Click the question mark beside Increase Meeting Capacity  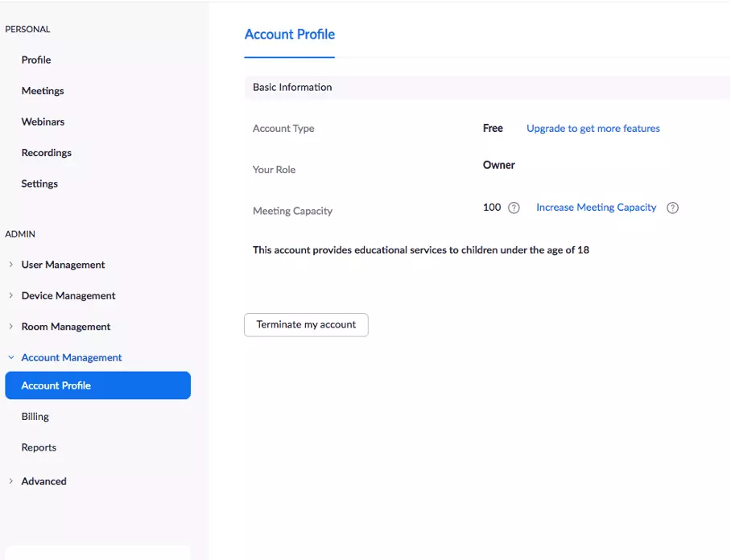click(673, 208)
